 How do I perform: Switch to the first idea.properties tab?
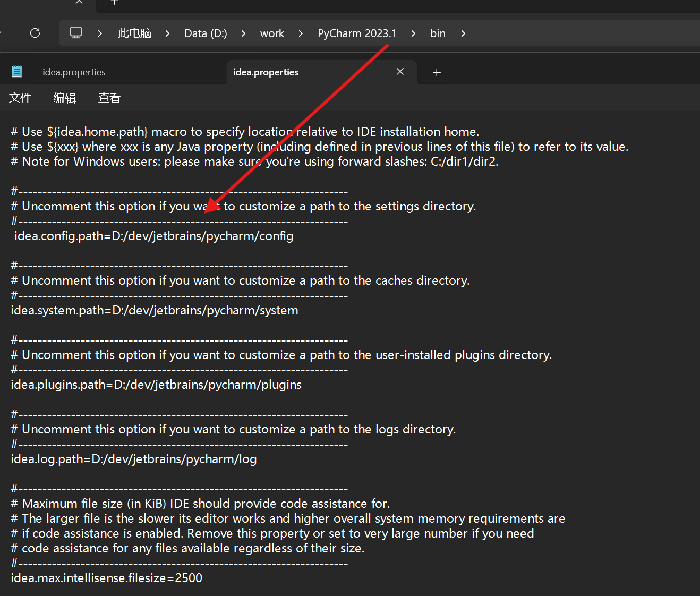tap(74, 72)
